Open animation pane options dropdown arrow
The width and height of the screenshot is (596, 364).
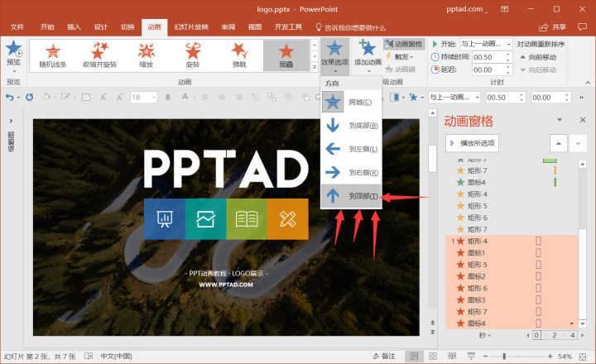(x=560, y=120)
